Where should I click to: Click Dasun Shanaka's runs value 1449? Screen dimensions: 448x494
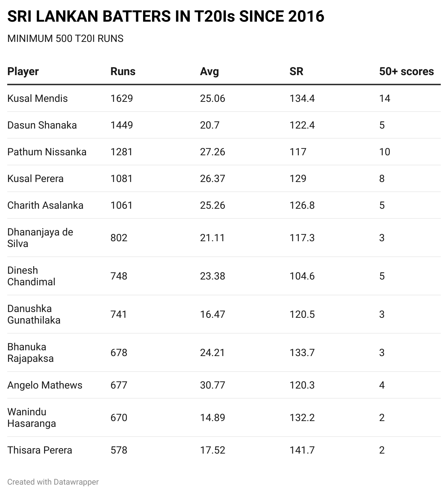click(x=122, y=125)
